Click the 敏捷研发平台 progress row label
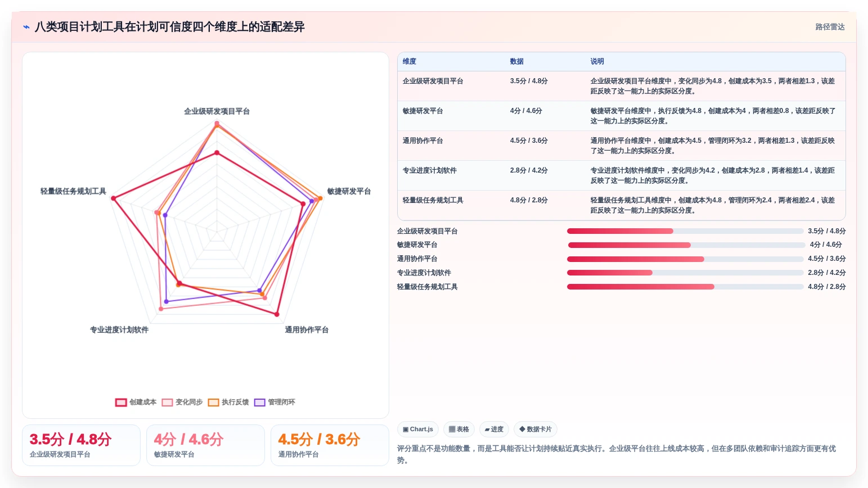868x488 pixels. tap(417, 245)
